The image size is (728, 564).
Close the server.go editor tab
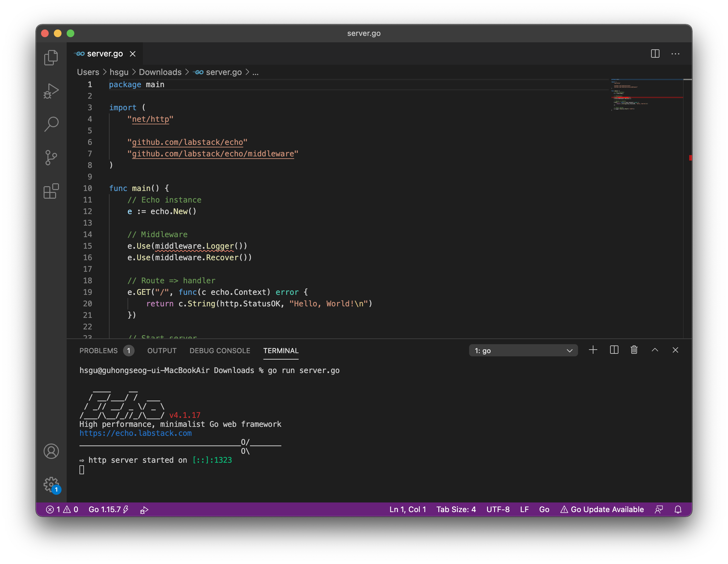click(x=133, y=54)
